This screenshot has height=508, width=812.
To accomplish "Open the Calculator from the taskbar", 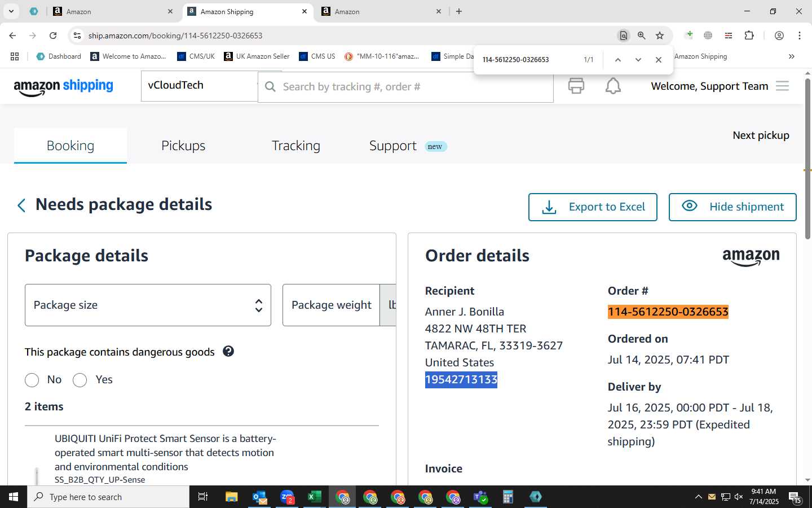I will [x=508, y=497].
